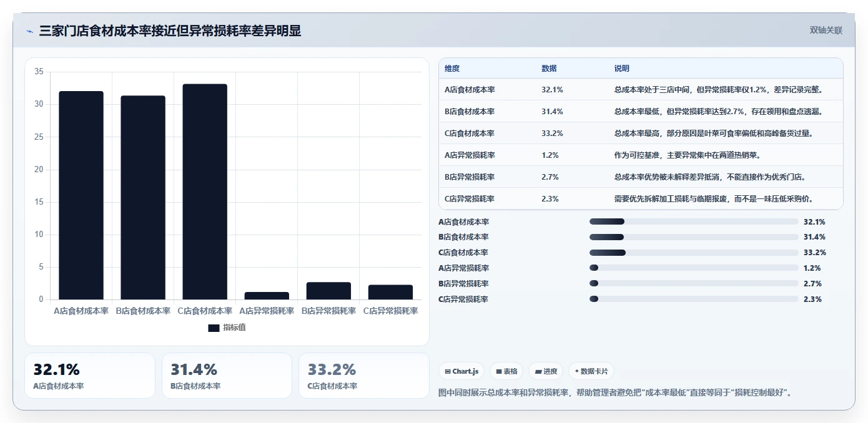The height and width of the screenshot is (423, 868).
Task: Click the A店食材成本率 bar in chart
Action: pyautogui.click(x=81, y=195)
